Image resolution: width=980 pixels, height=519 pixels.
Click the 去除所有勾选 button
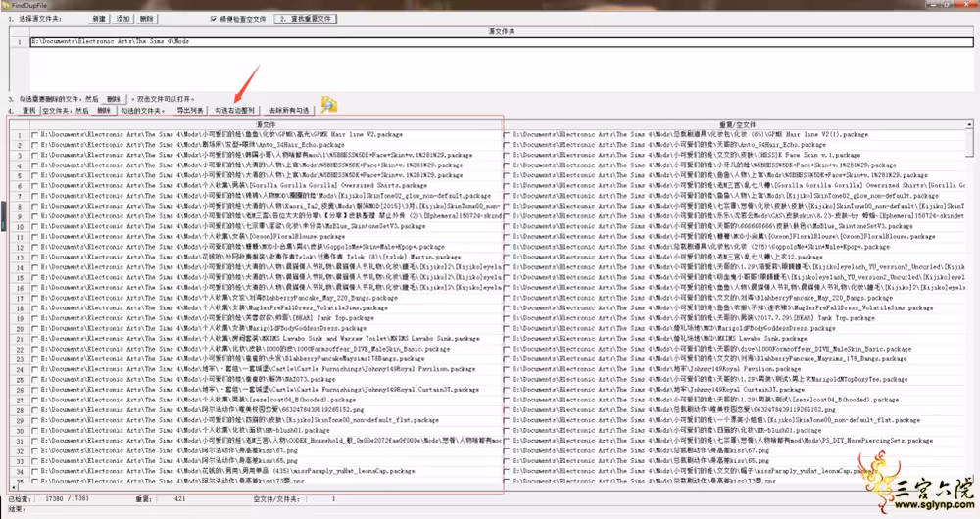tap(289, 111)
